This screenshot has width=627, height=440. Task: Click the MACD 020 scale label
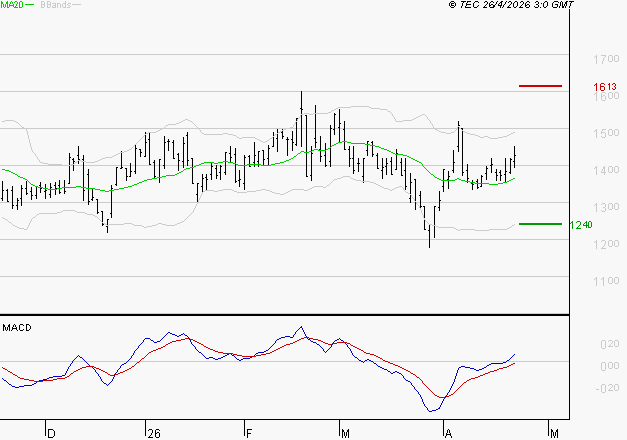[609, 345]
